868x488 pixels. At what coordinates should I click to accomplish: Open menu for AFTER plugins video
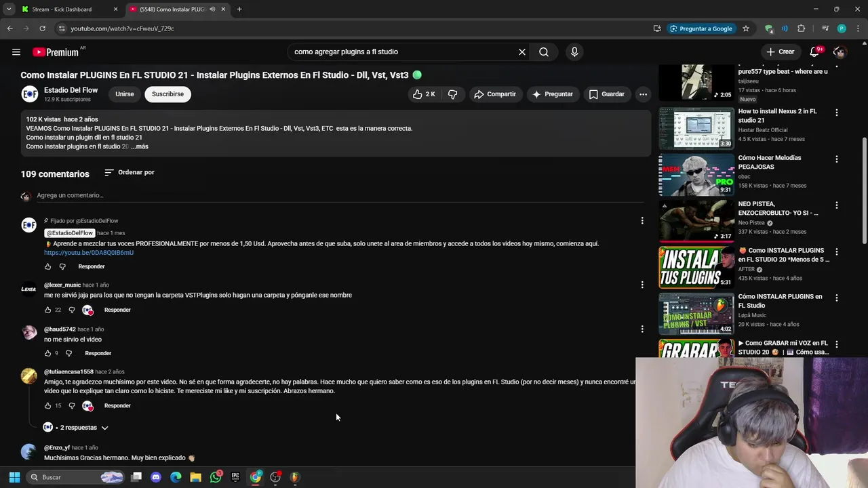(x=836, y=251)
